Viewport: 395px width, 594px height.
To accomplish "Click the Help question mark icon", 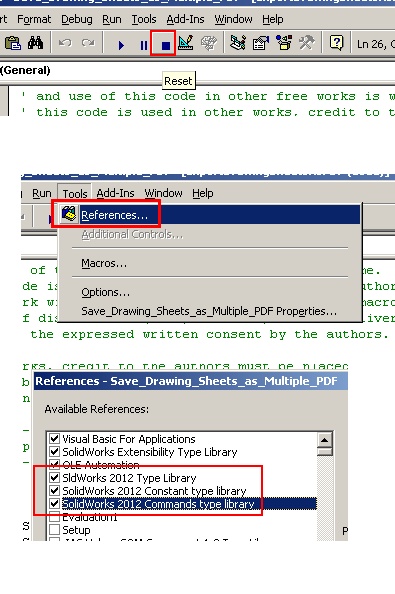I will [x=336, y=43].
